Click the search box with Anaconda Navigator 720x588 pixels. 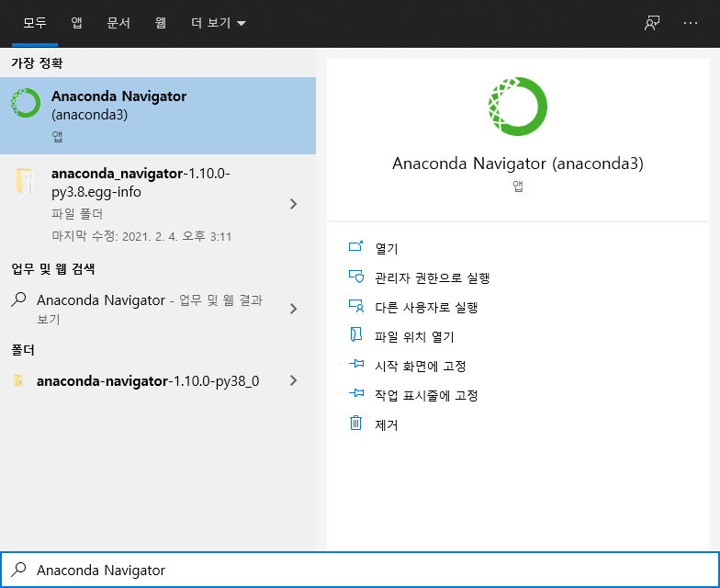[360, 570]
